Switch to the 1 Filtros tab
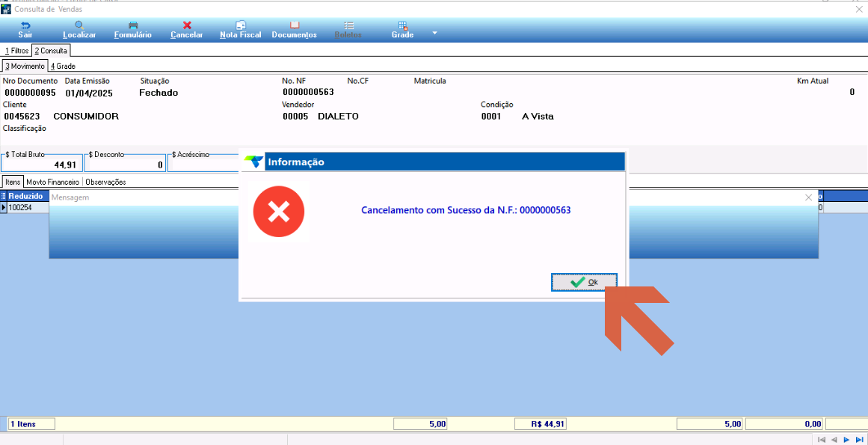868x445 pixels. tap(16, 50)
